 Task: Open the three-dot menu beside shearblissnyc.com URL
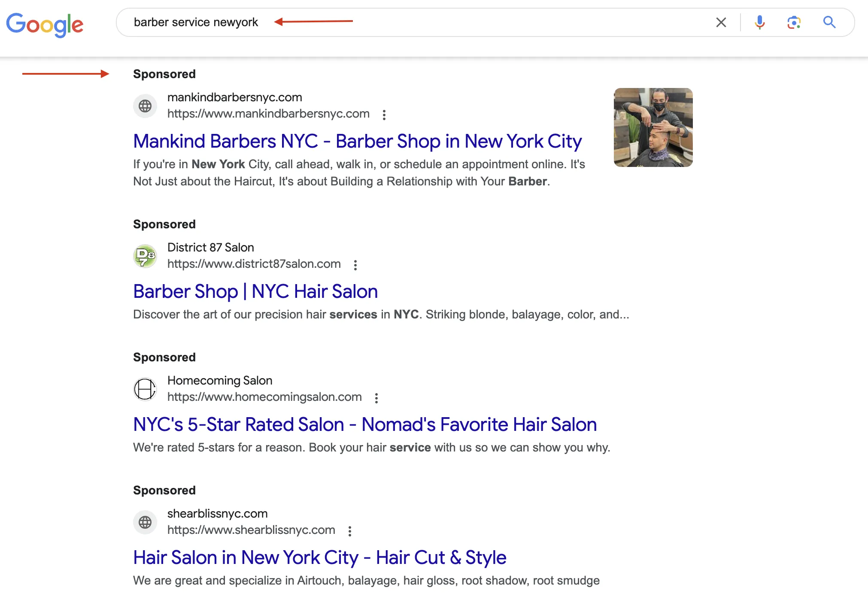point(350,531)
